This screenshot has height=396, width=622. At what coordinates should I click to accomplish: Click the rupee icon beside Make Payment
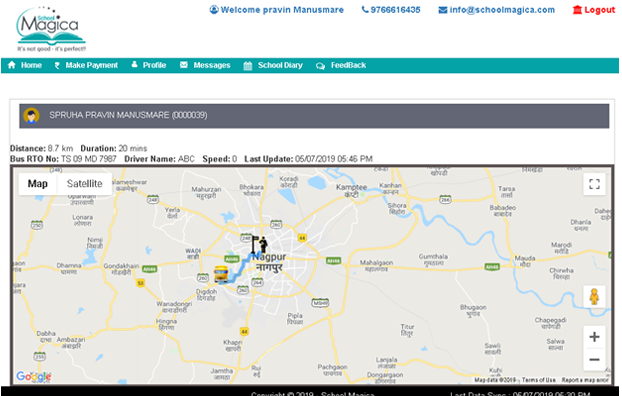tap(57, 65)
